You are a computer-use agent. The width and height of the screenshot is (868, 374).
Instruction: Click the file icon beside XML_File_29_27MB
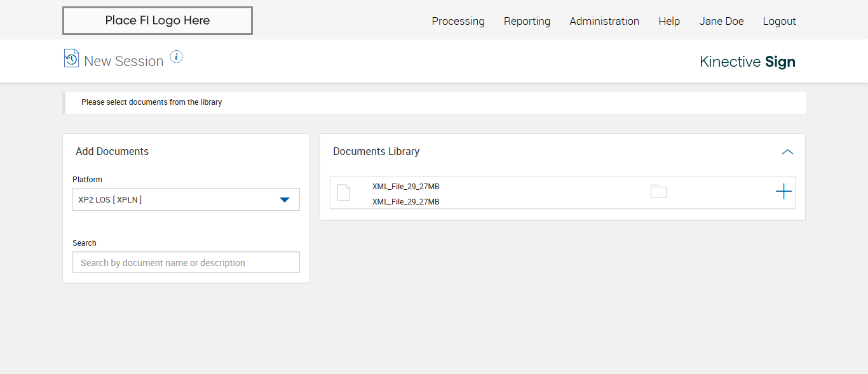click(343, 192)
